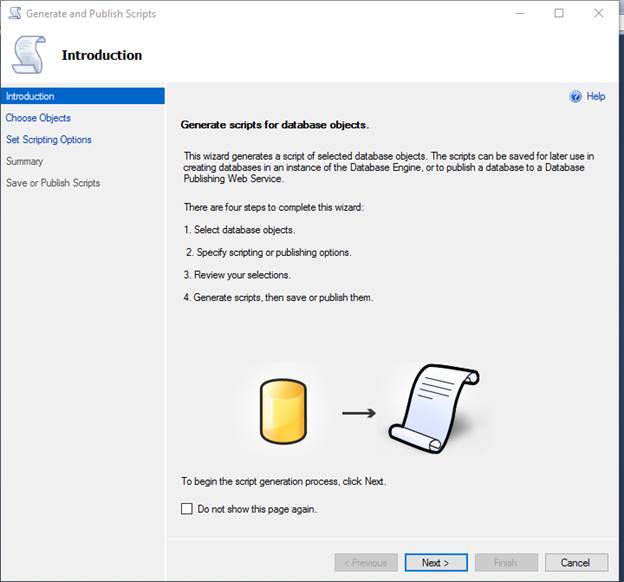Click the paper script scroll illustration
Viewport: 624px width, 582px height.
434,409
